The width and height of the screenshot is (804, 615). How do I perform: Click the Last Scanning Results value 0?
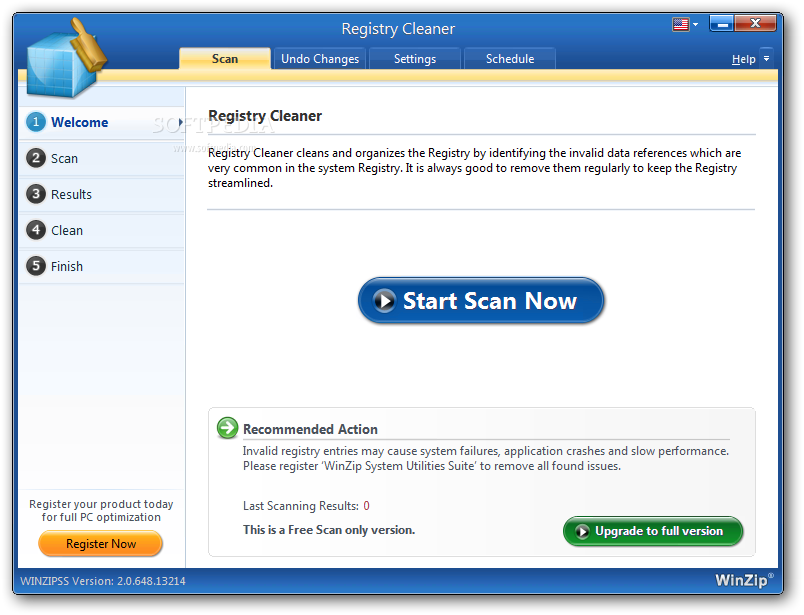[367, 506]
